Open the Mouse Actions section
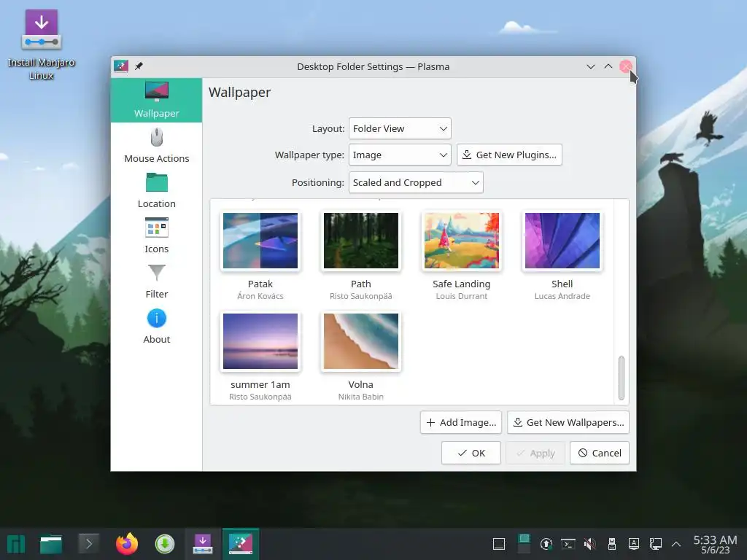Screen dimensions: 747x560 [156, 145]
